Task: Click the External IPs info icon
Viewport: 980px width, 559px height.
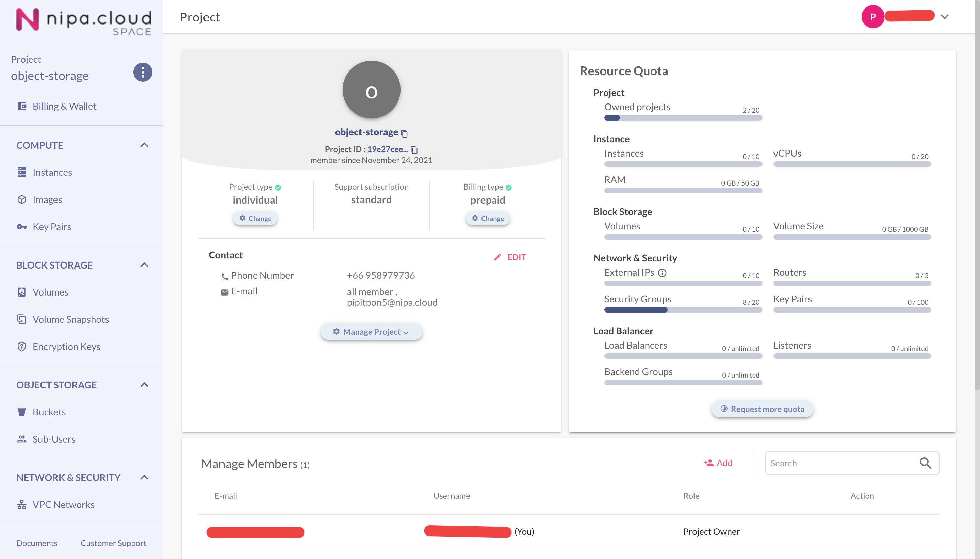Action: pyautogui.click(x=662, y=273)
